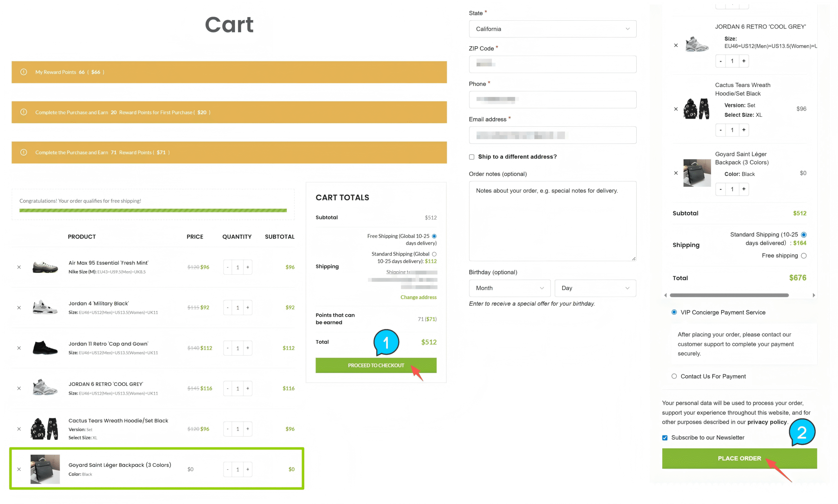The width and height of the screenshot is (838, 504).
Task: Select Free shipping in order summary
Action: [x=803, y=256]
